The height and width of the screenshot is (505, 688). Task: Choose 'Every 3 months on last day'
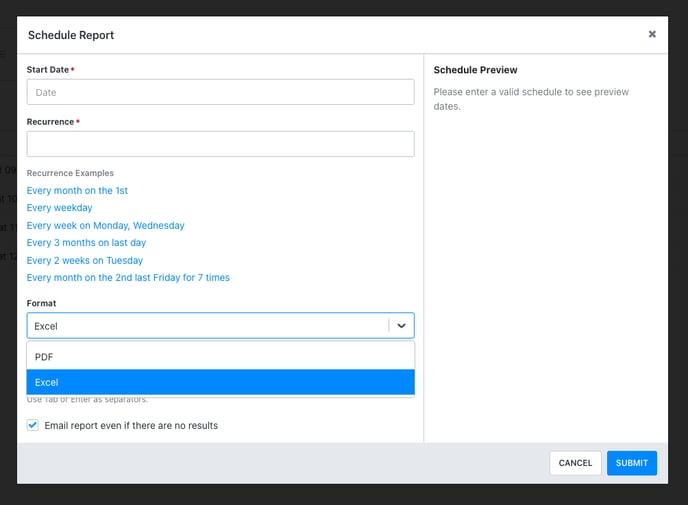click(x=86, y=243)
